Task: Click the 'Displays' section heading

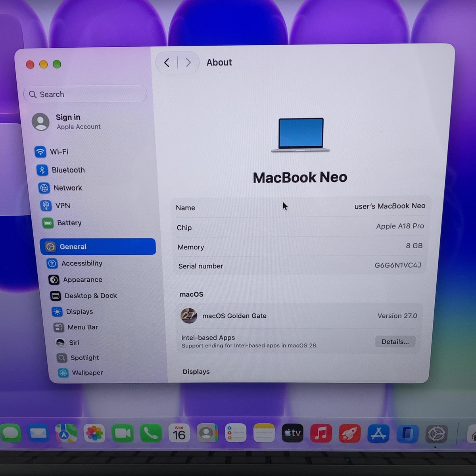Action: click(196, 372)
